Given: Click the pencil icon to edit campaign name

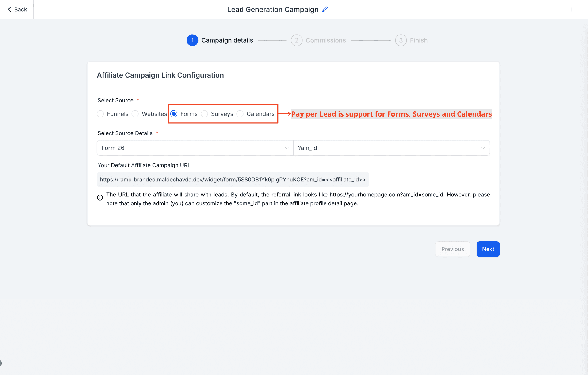Looking at the screenshot, I should [x=325, y=10].
